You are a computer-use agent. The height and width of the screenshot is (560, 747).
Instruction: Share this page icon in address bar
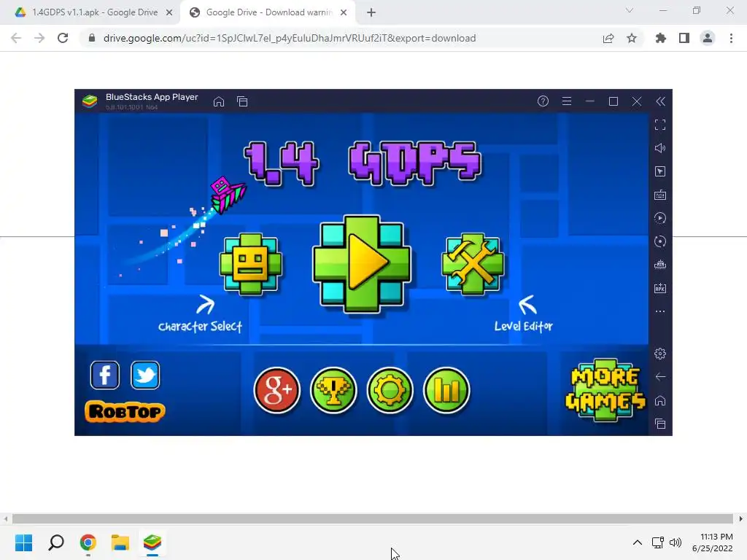[608, 38]
